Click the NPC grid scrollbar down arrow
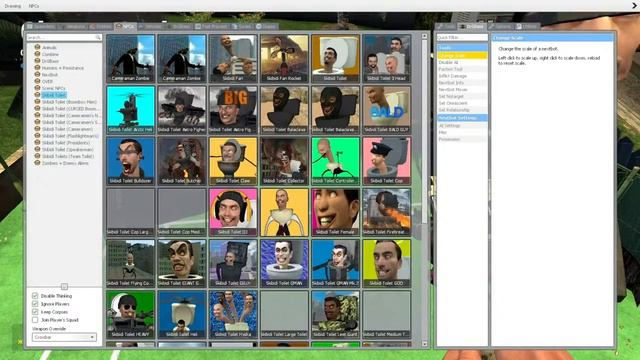This screenshot has width=640, height=360. [x=424, y=344]
